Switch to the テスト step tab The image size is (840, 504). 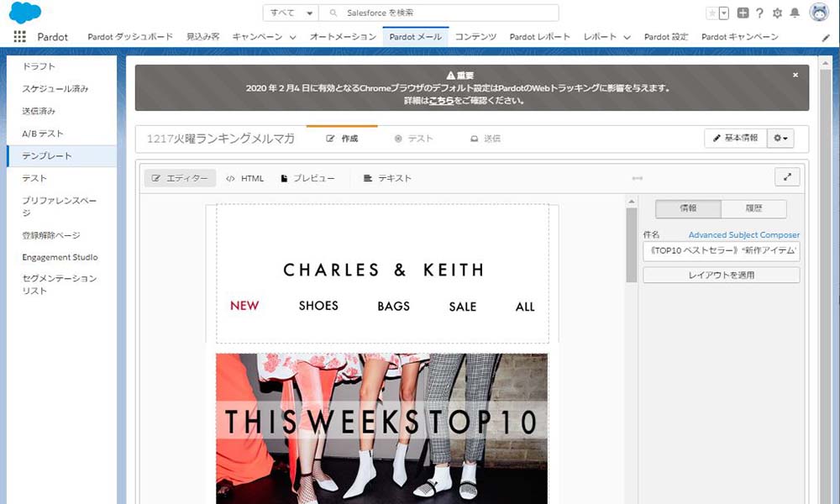(x=413, y=139)
